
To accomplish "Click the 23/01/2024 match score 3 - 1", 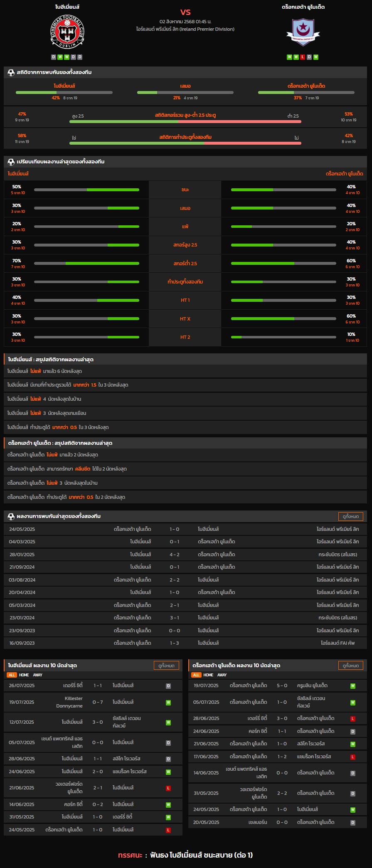I will click(175, 618).
